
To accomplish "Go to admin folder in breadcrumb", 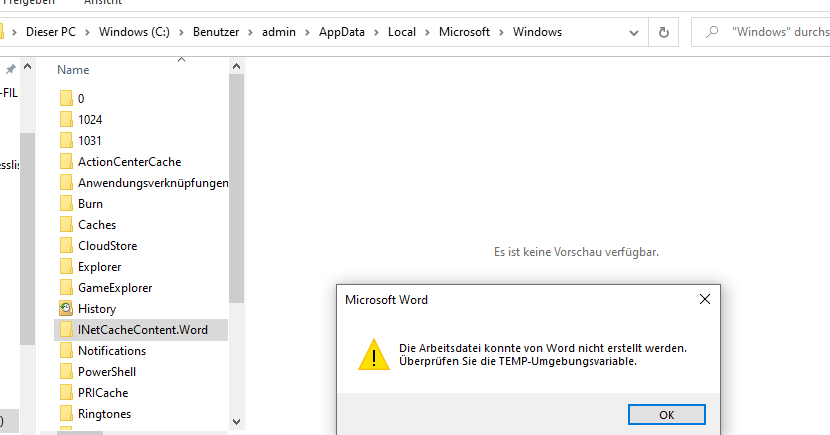I will (279, 32).
